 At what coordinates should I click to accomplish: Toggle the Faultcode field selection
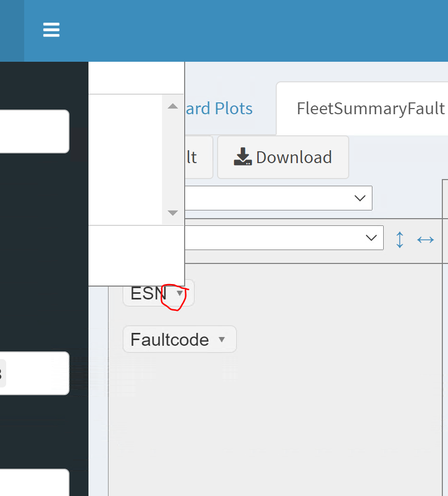click(170, 339)
